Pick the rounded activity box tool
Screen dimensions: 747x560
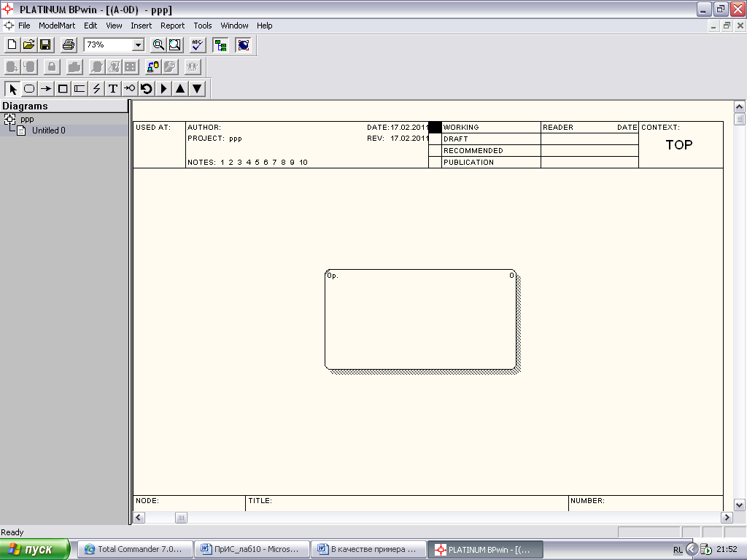[29, 88]
